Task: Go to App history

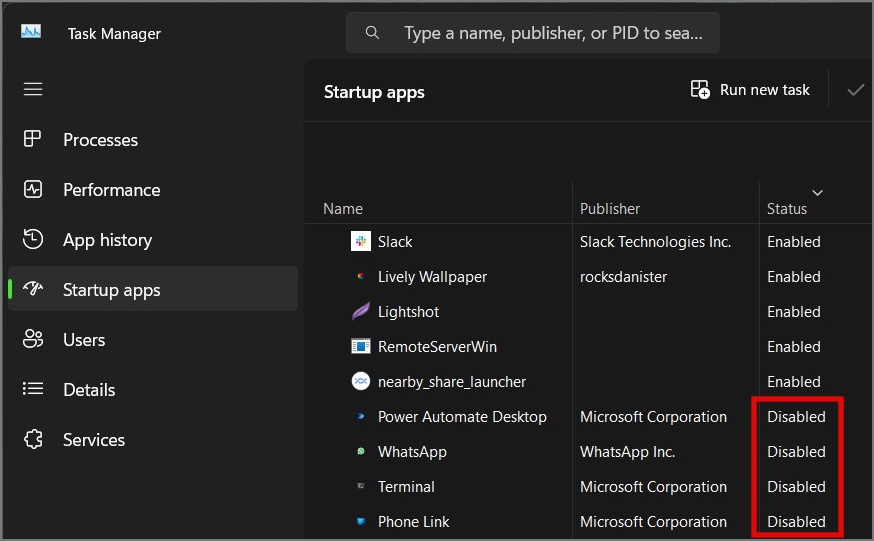Action: 153,240
